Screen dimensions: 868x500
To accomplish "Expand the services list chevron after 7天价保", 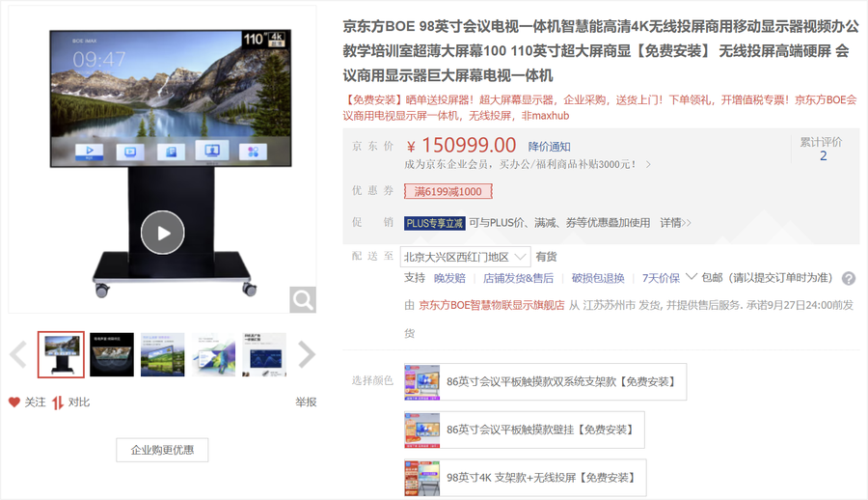I will pos(691,277).
